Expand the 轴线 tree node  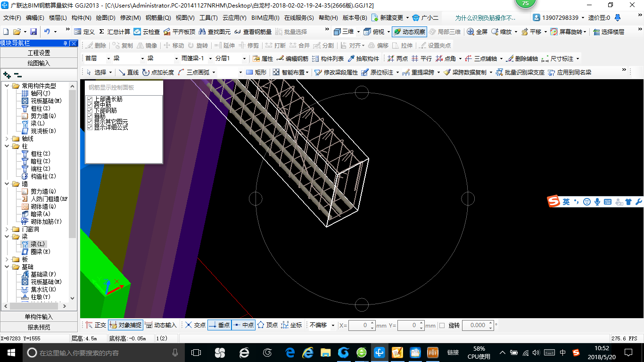pos(7,139)
